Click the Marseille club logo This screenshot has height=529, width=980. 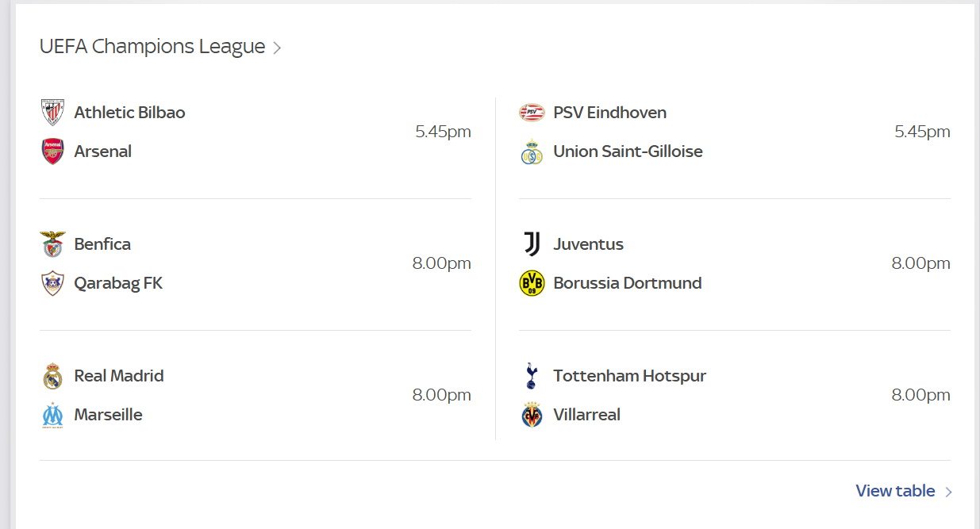(x=52, y=415)
